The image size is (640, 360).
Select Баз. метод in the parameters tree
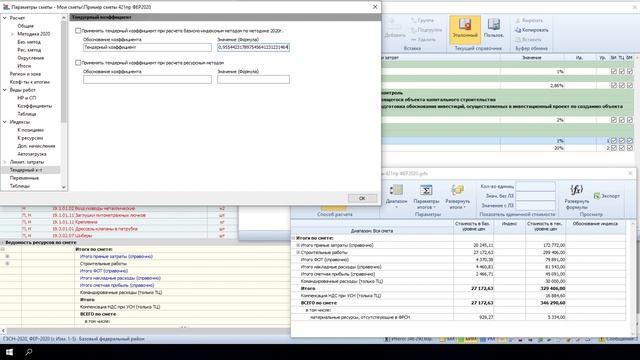(x=29, y=42)
